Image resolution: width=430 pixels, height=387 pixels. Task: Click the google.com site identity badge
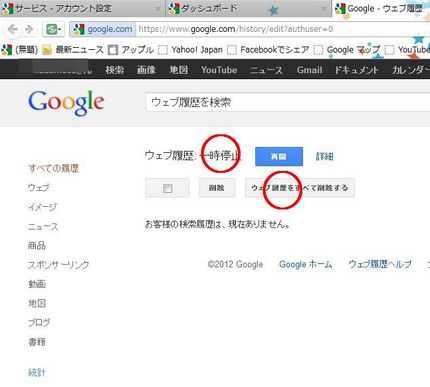[103, 29]
